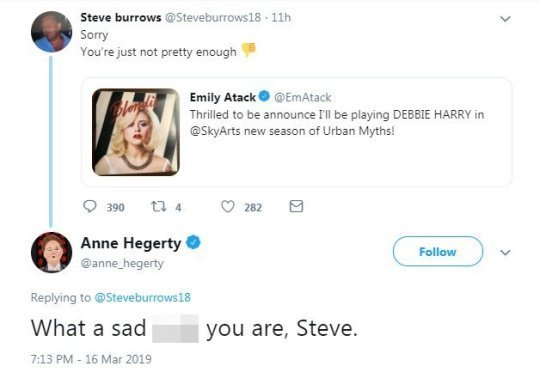Click the 7:13 PM - 16 Mar 2019 timestamp
540x372 pixels.
tap(91, 359)
